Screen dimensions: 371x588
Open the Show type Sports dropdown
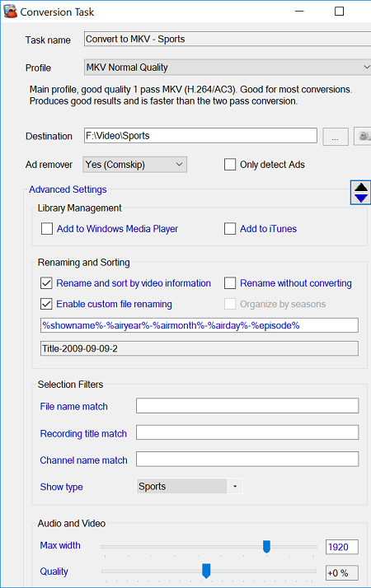click(x=190, y=487)
